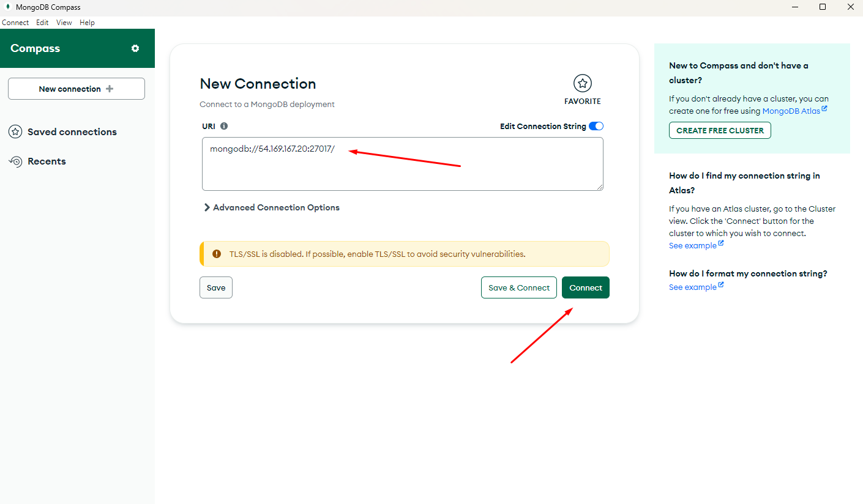The width and height of the screenshot is (863, 504).
Task: Click the Save & Connect button
Action: [x=519, y=287]
